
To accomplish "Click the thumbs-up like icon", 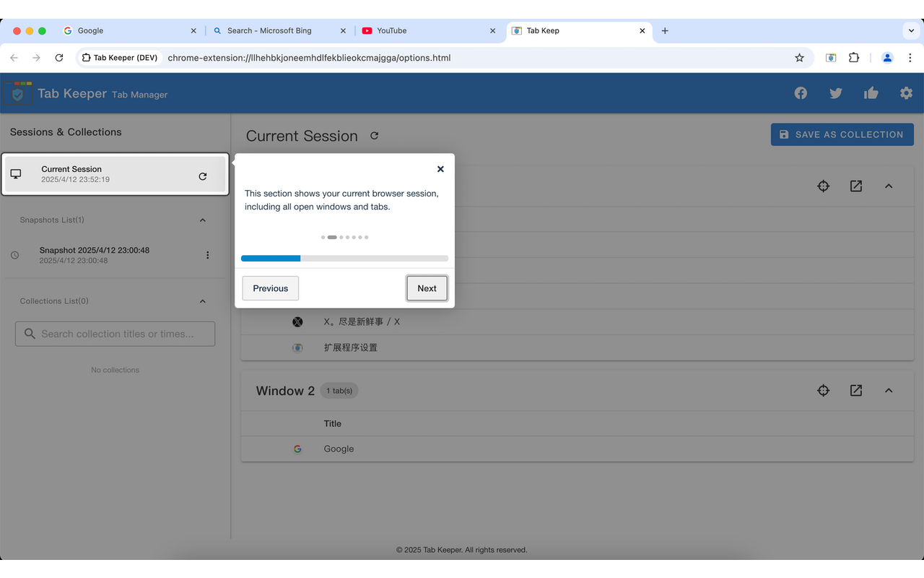I will 871,93.
